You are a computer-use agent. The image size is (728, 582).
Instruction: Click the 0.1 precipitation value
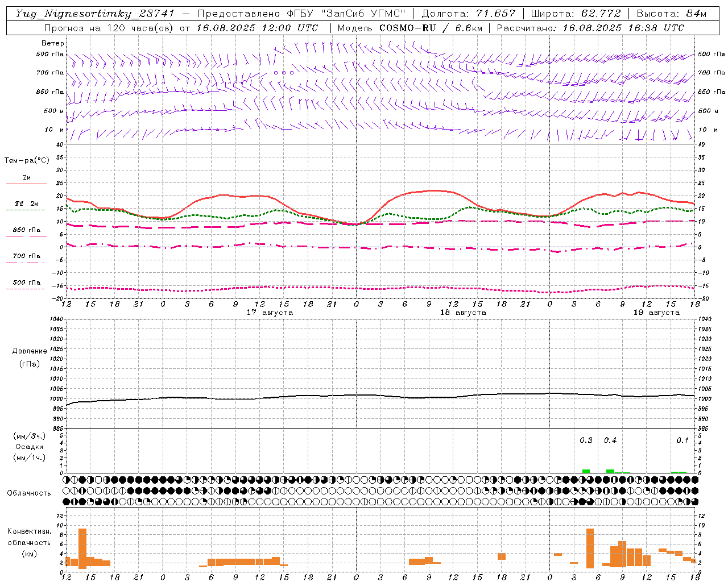pos(682,440)
